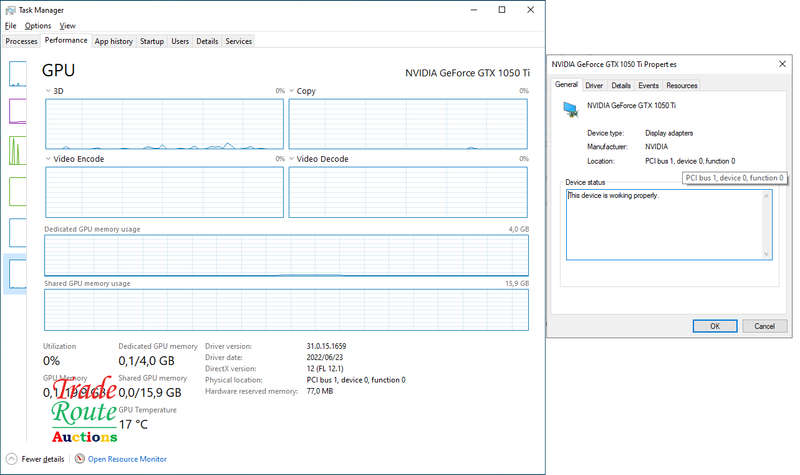This screenshot has height=475, width=800.
Task: Click the GPU temperature reading 17 °C
Action: (x=133, y=424)
